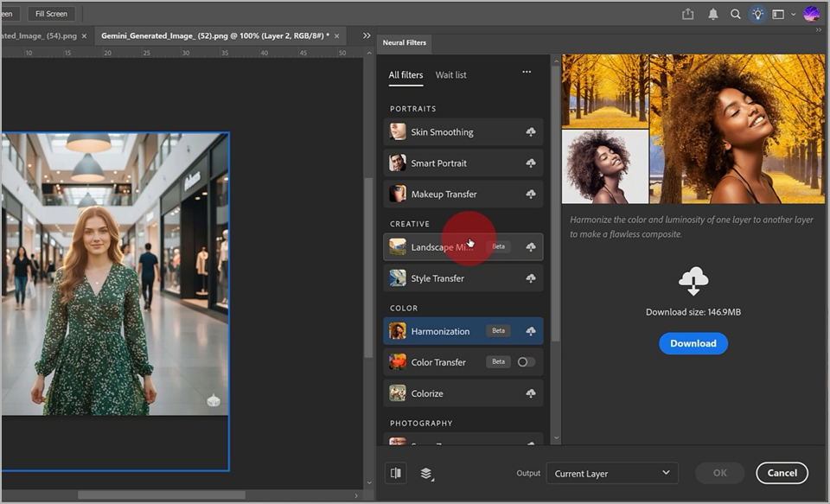Expand workspace switcher arrow
This screenshot has width=830, height=504.
pos(793,15)
